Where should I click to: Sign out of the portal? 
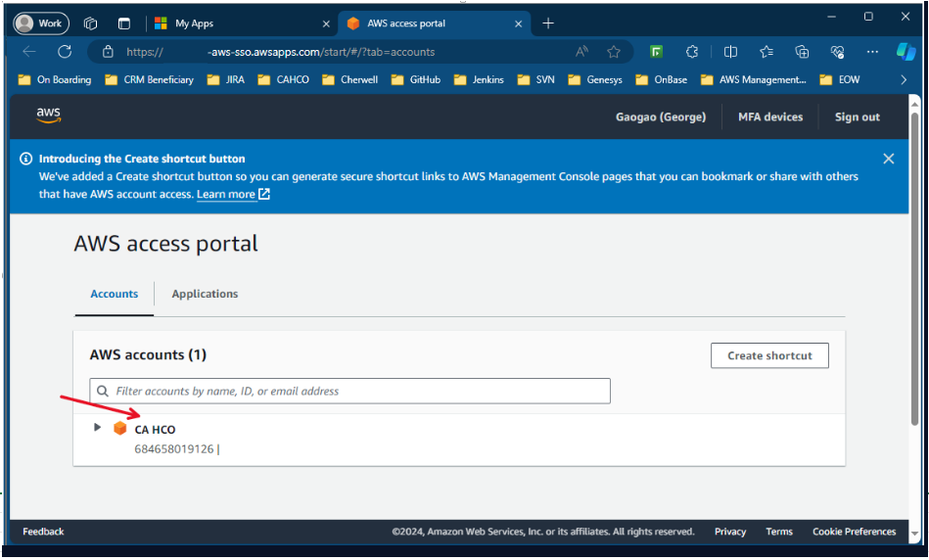[x=857, y=117]
